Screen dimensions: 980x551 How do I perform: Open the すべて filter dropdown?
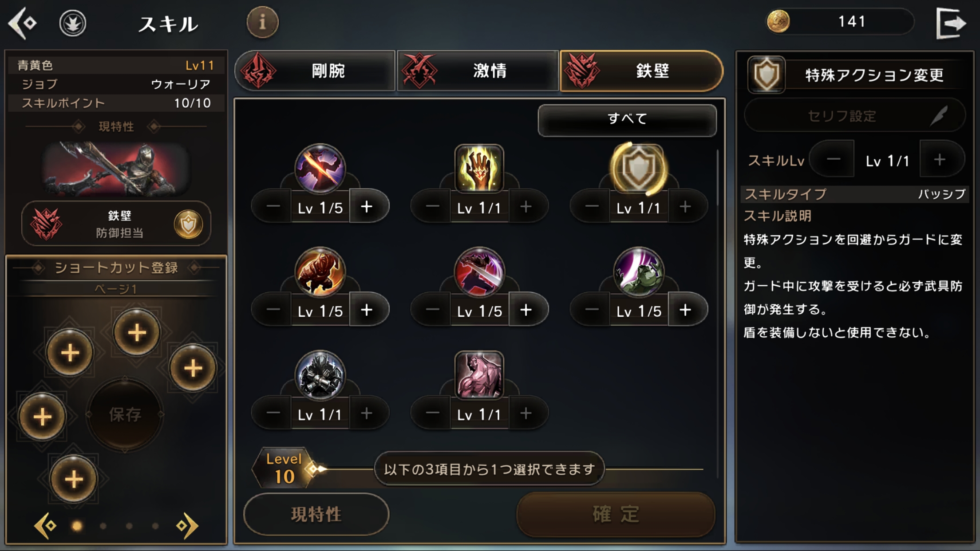pyautogui.click(x=627, y=119)
